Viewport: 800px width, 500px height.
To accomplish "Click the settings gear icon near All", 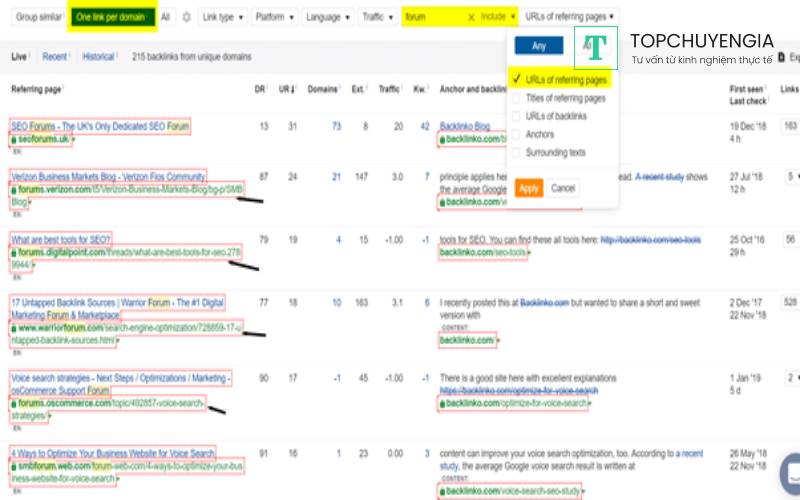I will tap(186, 17).
